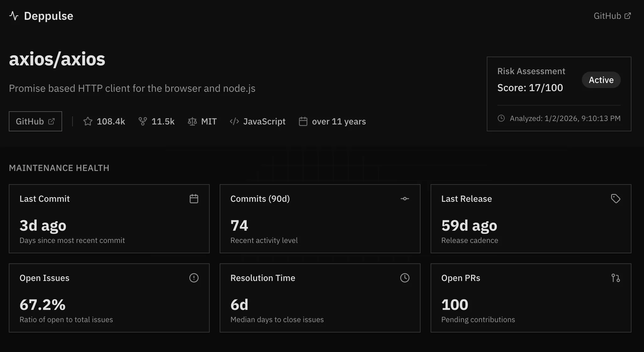Click the axios/axios repository heading
This screenshot has height=352, width=644.
point(57,59)
